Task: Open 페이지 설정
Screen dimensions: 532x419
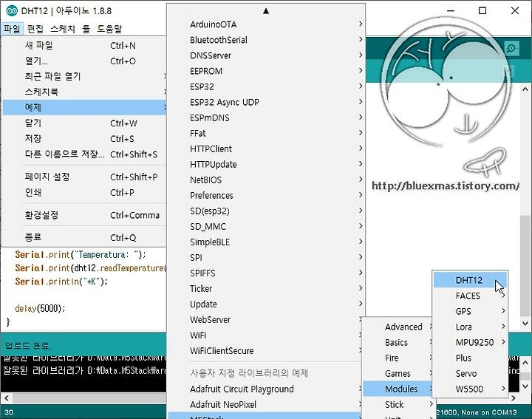Action: [84, 177]
